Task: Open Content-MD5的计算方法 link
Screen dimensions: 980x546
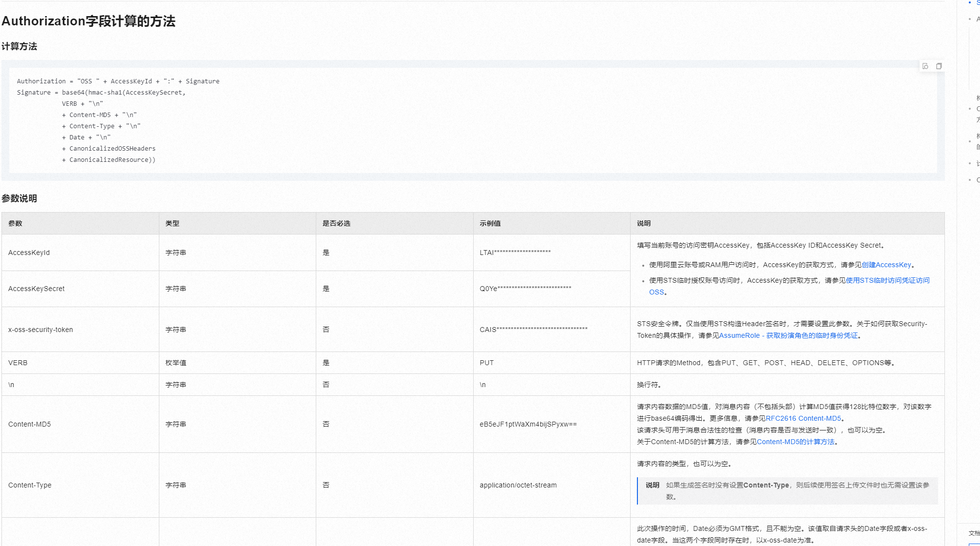Action: (x=796, y=442)
